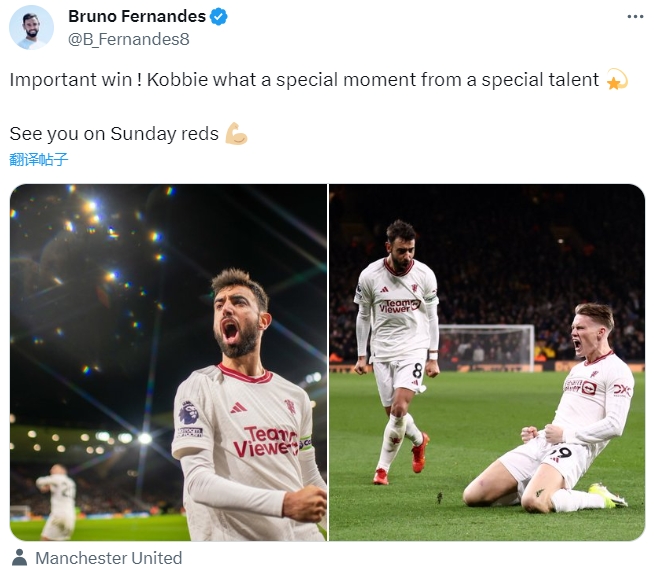Click the number 8 on the shorts
The width and height of the screenshot is (654, 568).
(417, 370)
